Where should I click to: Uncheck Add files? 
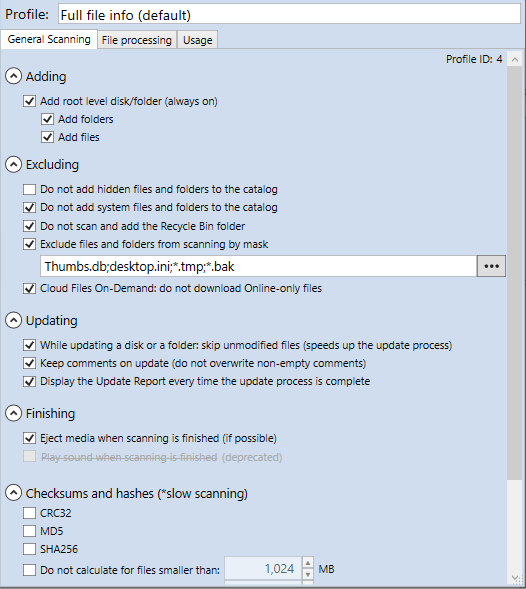47,137
